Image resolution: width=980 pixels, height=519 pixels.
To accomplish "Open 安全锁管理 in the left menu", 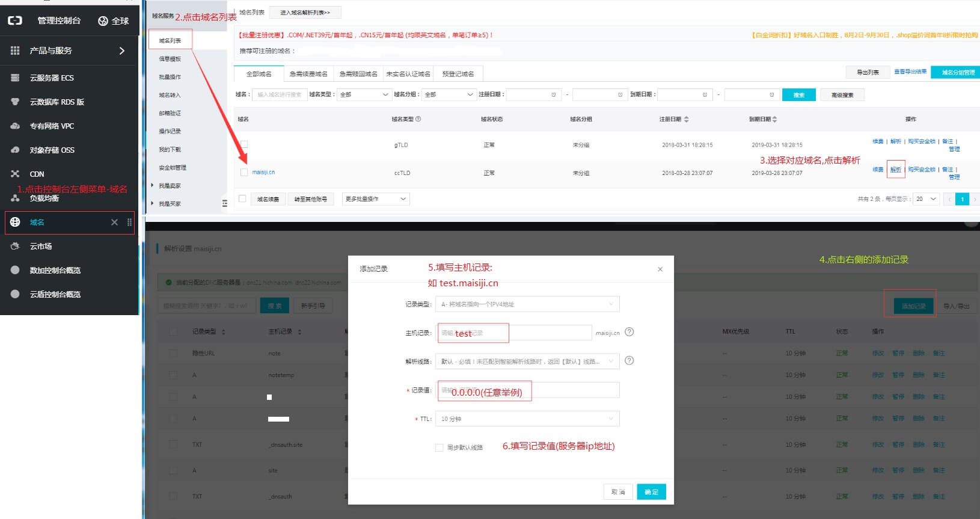I will pyautogui.click(x=173, y=167).
